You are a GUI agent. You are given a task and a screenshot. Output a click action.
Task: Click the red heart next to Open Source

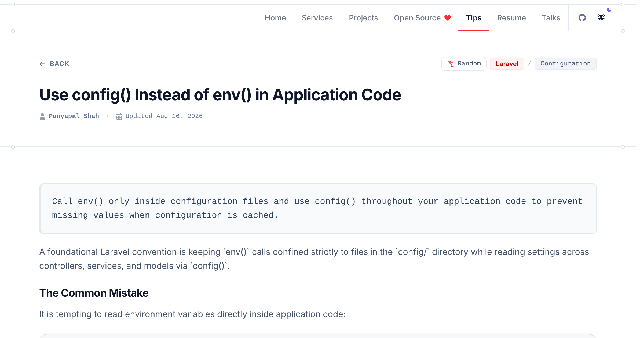tap(448, 18)
